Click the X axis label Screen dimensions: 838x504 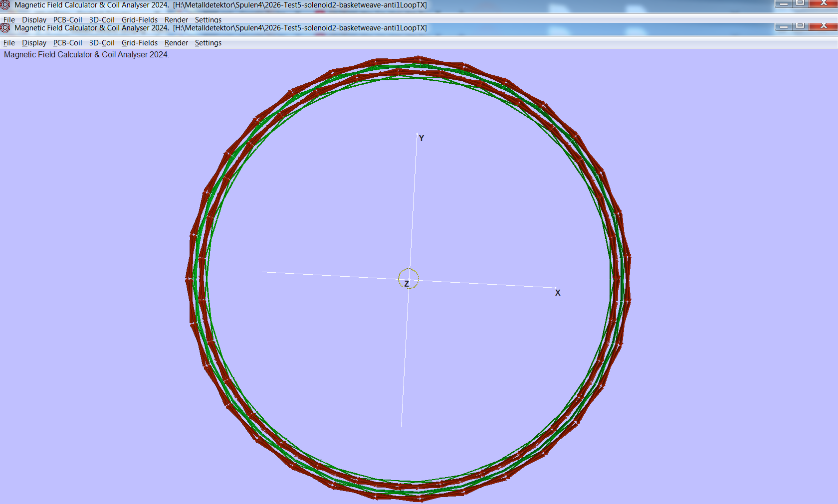(x=558, y=293)
